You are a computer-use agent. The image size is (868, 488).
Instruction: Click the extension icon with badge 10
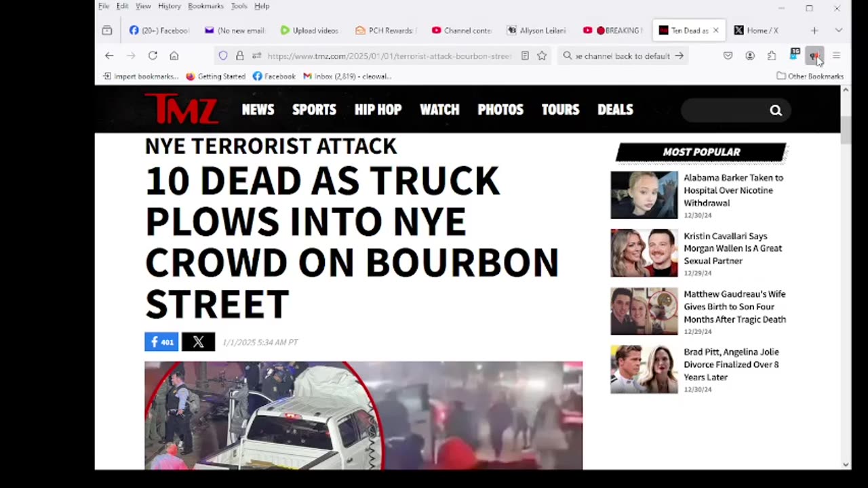click(x=794, y=55)
